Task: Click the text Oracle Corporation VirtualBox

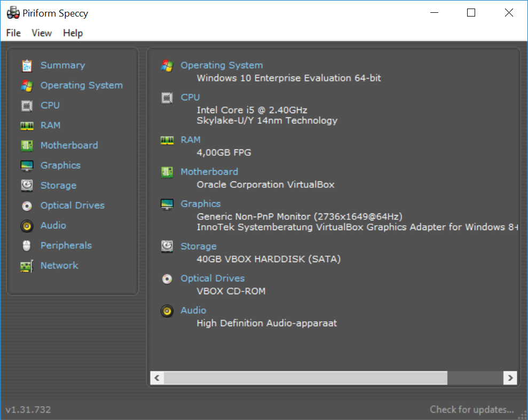Action: coord(266,185)
